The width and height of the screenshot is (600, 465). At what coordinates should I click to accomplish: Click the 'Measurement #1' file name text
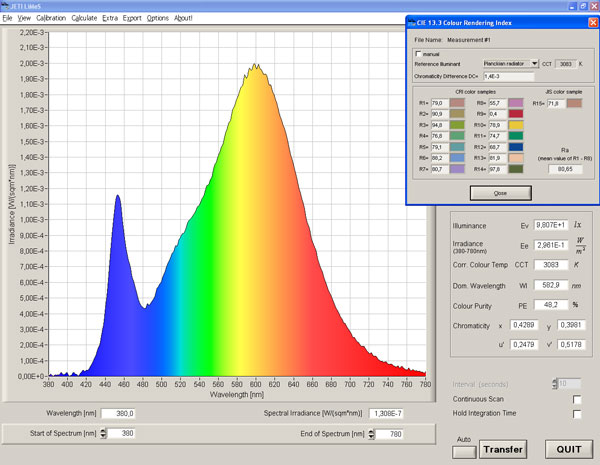(469, 40)
